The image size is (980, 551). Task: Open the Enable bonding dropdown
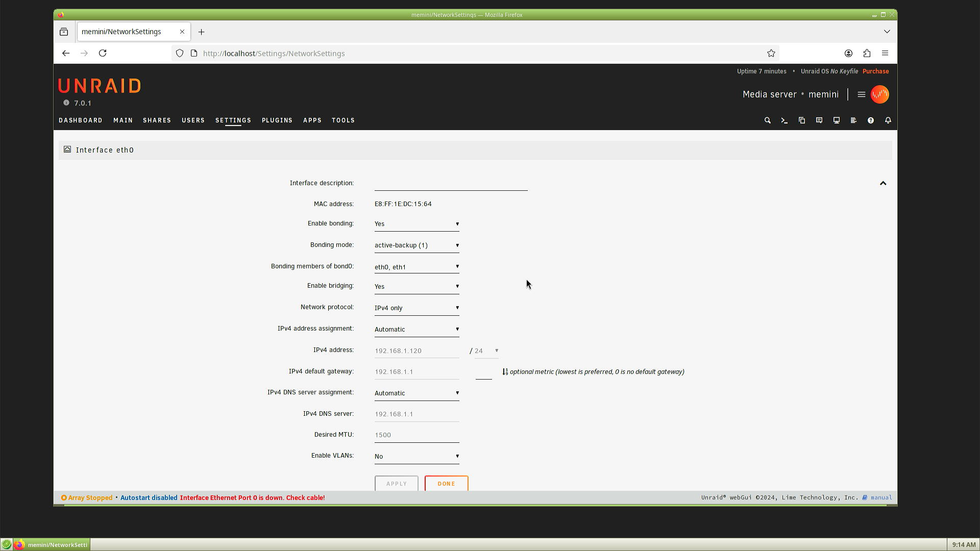point(417,224)
